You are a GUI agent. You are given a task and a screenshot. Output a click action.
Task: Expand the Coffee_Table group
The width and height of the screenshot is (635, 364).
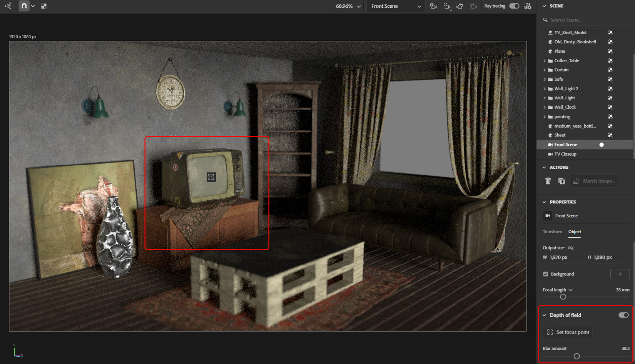[x=545, y=61]
